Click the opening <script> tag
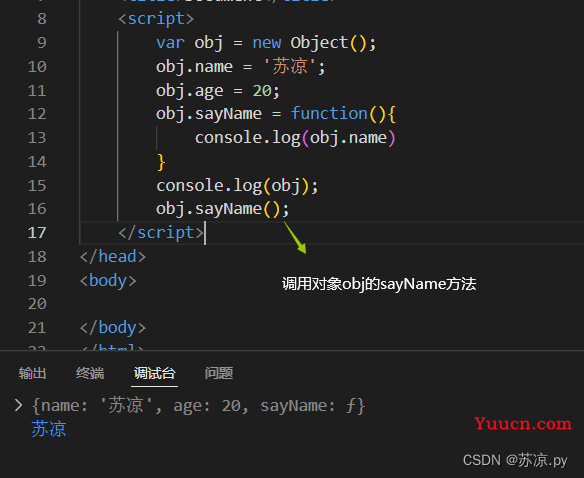 [156, 19]
